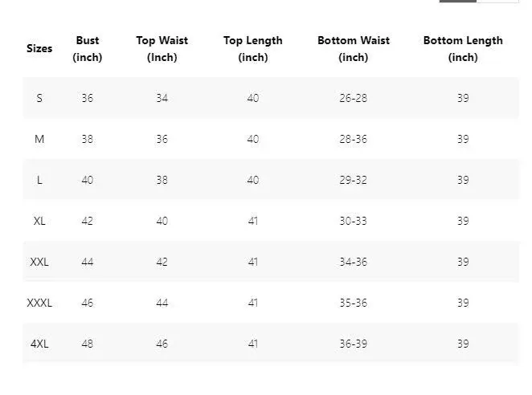532x395 pixels.
Task: Click the 26-28 bottom waist value
Action: click(x=353, y=98)
